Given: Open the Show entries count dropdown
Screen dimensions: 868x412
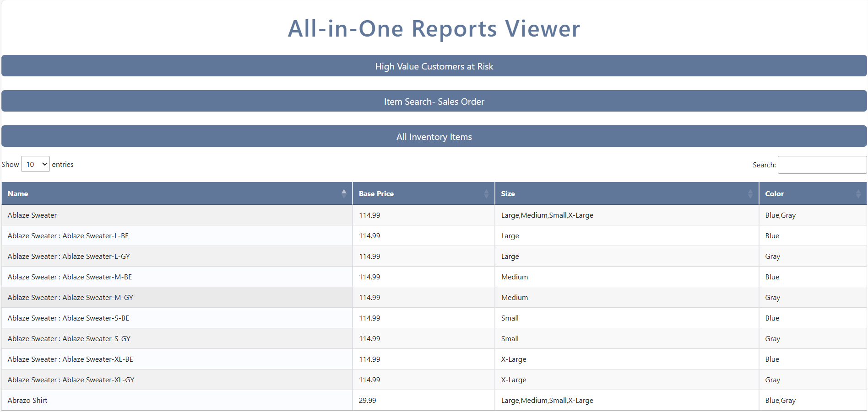Looking at the screenshot, I should [35, 164].
